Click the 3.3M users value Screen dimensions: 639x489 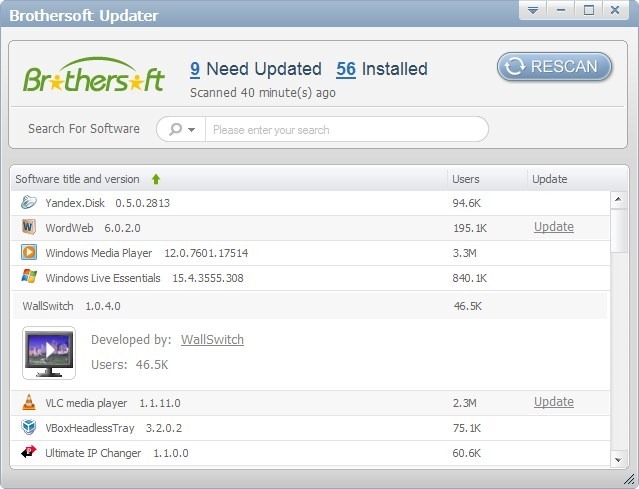(465, 253)
